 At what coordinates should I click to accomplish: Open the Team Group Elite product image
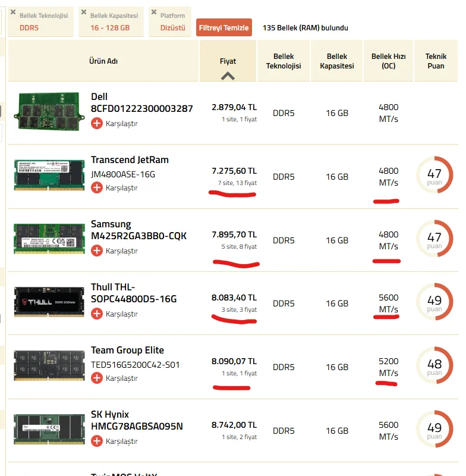(49, 365)
